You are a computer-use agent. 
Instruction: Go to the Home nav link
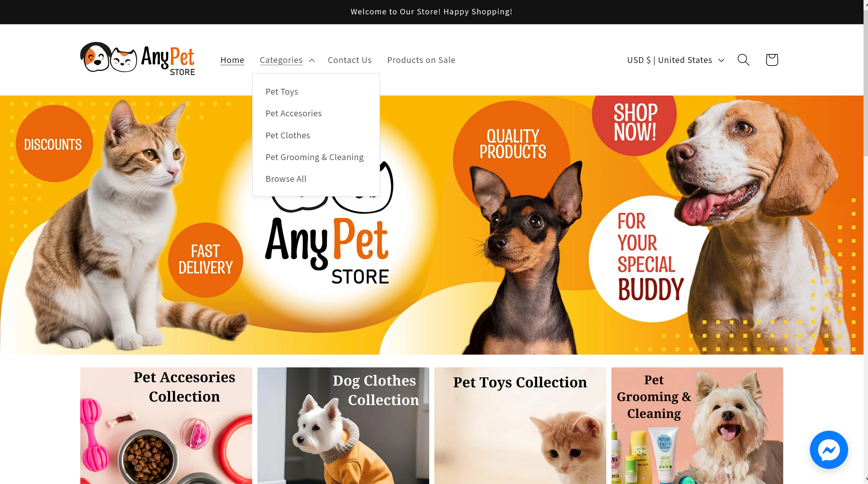point(232,60)
